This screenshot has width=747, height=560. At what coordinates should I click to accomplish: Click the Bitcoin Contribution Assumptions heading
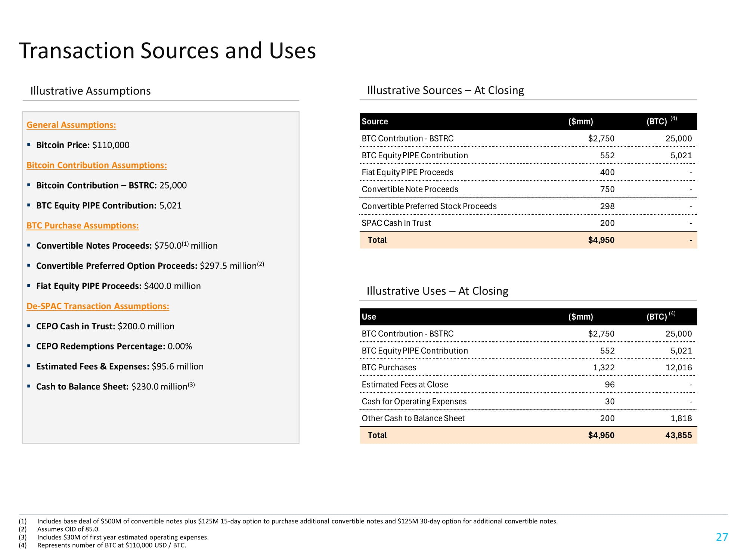pyautogui.click(x=96, y=165)
